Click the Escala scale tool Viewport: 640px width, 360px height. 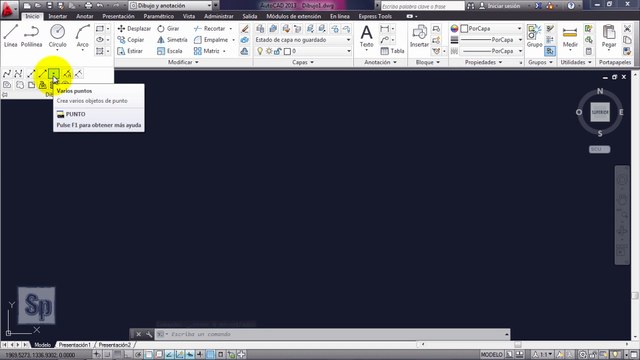pos(170,51)
